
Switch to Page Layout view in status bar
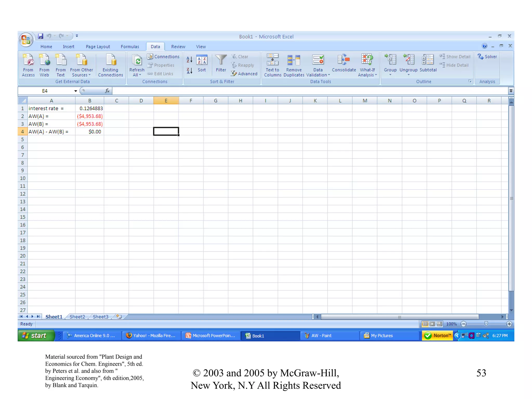432,324
